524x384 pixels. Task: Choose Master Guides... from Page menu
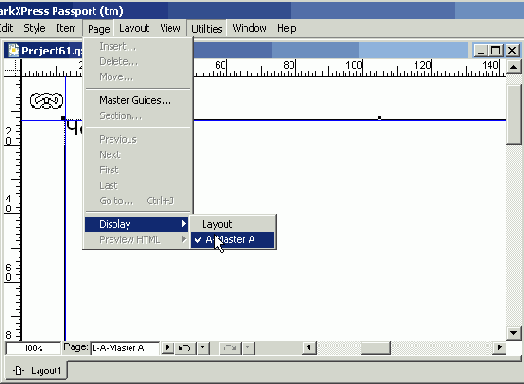[137, 100]
